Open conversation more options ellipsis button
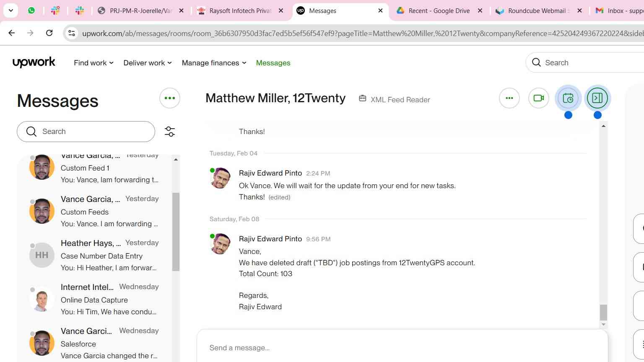The width and height of the screenshot is (644, 362). (509, 98)
